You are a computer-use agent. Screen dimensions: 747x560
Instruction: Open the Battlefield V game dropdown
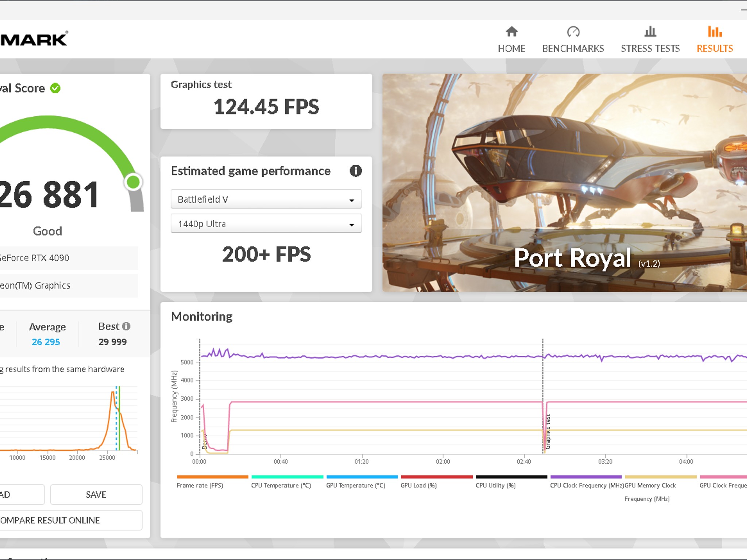pos(266,199)
